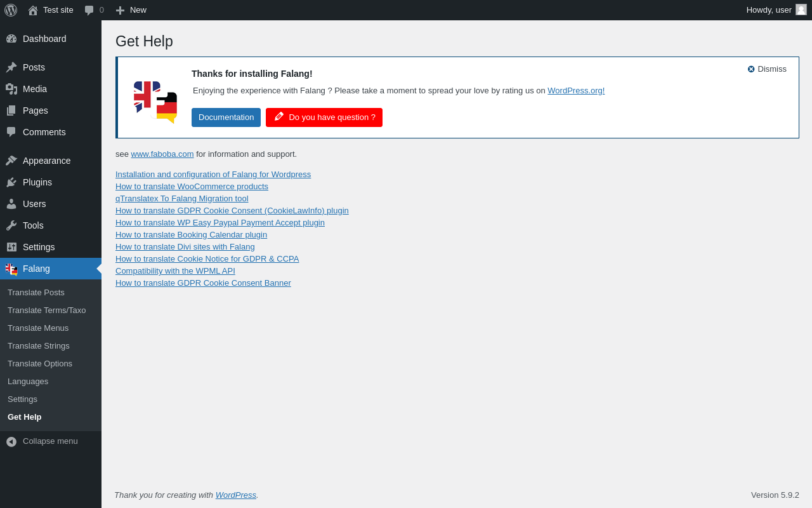The height and width of the screenshot is (508, 812).
Task: Open the Appearance menu
Action: tap(51, 161)
